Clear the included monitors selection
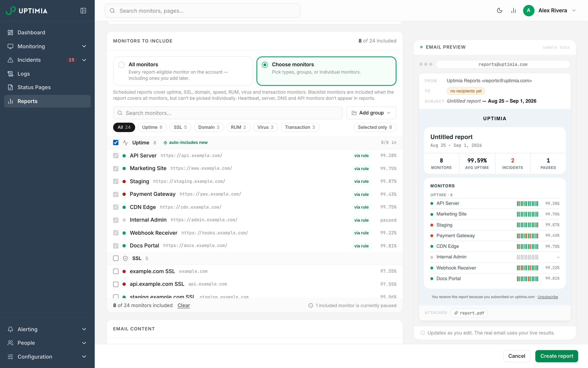588x368 pixels. 184,305
